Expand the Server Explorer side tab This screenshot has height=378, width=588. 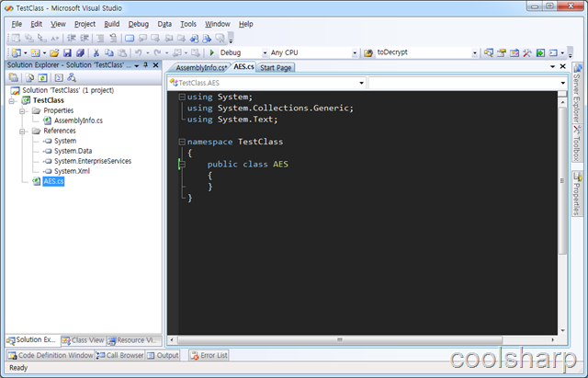click(577, 93)
